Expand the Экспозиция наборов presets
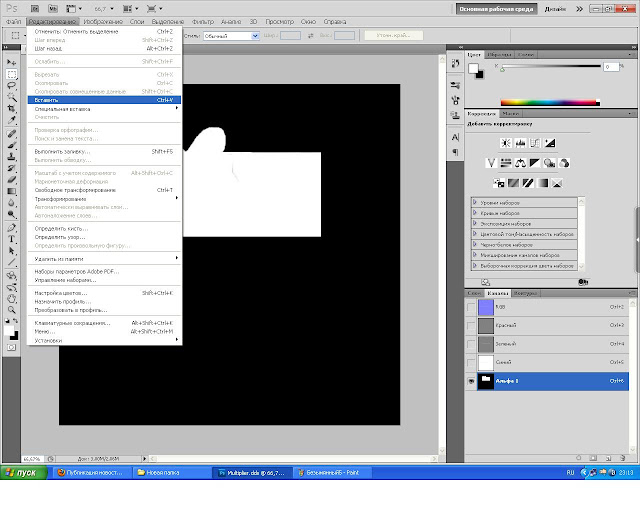 [475, 224]
